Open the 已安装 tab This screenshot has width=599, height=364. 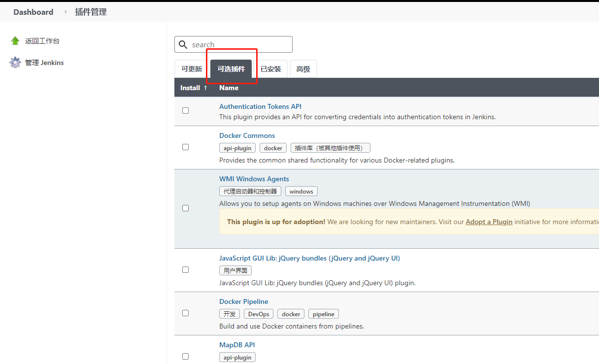[x=270, y=69]
